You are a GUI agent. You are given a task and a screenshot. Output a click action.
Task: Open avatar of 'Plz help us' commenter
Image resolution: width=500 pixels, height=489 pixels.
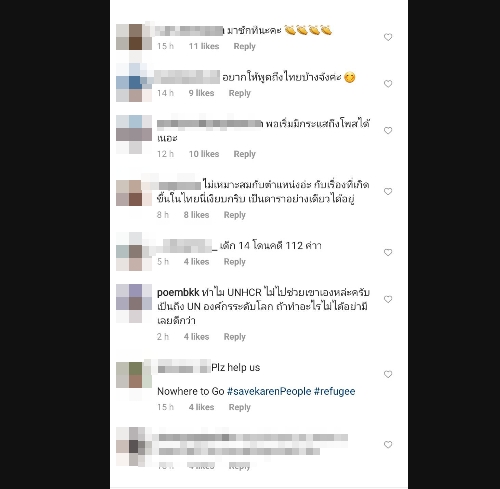[x=134, y=375]
